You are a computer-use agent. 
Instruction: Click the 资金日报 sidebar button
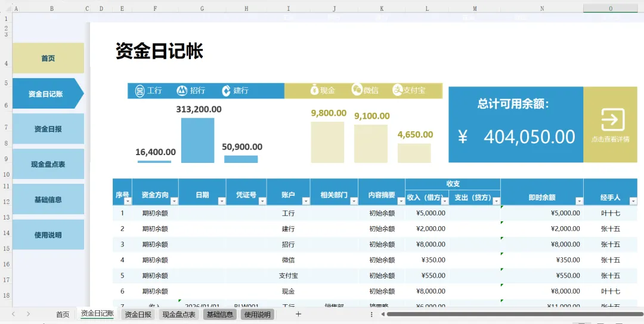48,129
